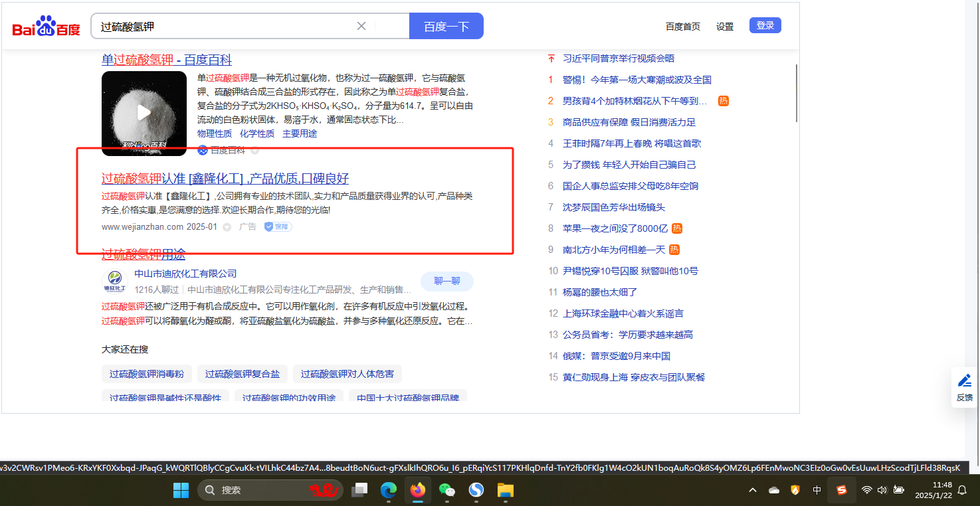
Task: Click the 过硫酸氢钾 search input field
Action: tap(226, 27)
